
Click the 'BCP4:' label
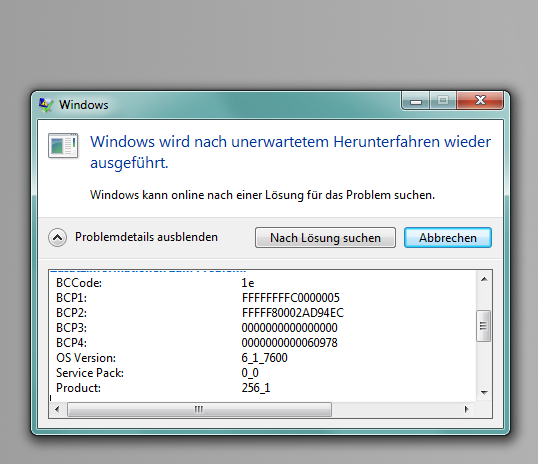pyautogui.click(x=71, y=343)
